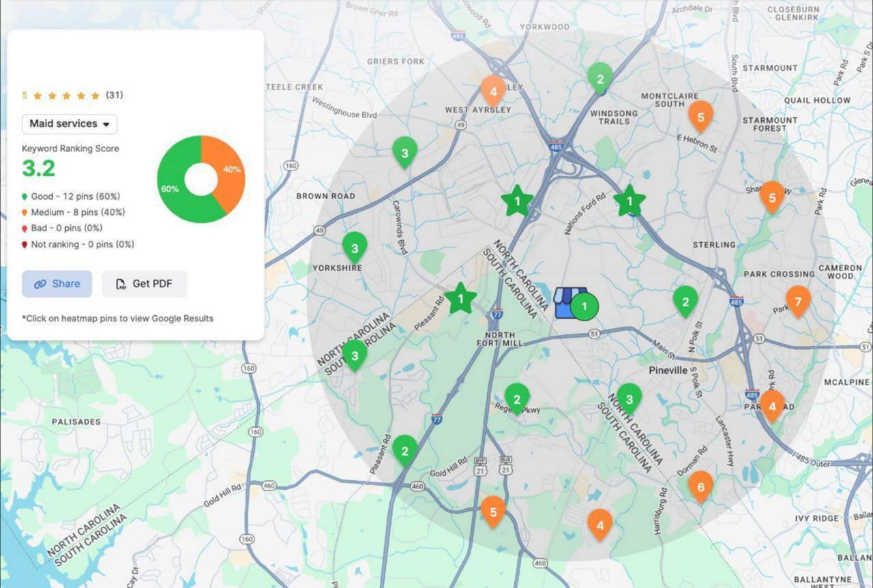Click the (31) review count
Image resolution: width=873 pixels, height=588 pixels.
[x=115, y=95]
